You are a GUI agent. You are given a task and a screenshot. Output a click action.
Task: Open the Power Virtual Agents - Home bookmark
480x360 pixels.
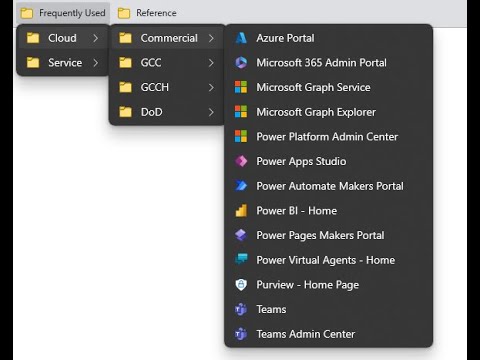(329, 260)
